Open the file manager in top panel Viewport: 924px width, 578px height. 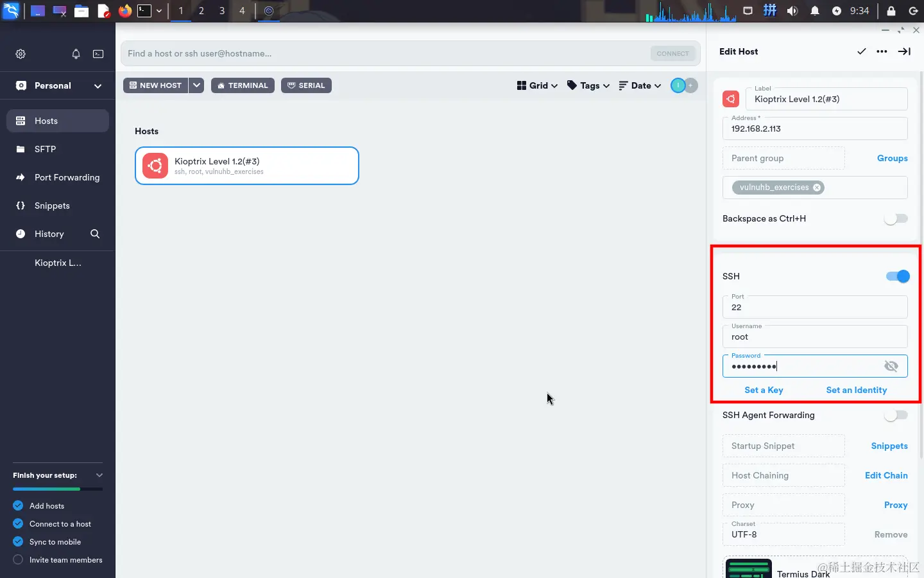(81, 11)
